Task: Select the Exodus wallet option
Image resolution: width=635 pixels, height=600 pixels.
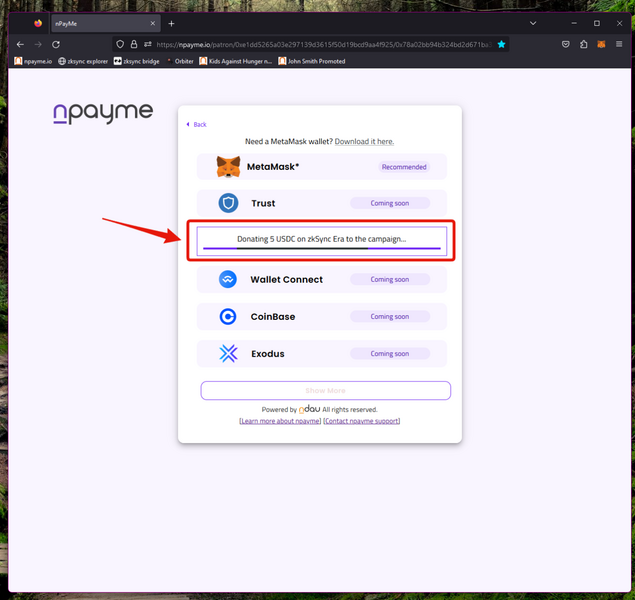Action: pyautogui.click(x=322, y=353)
